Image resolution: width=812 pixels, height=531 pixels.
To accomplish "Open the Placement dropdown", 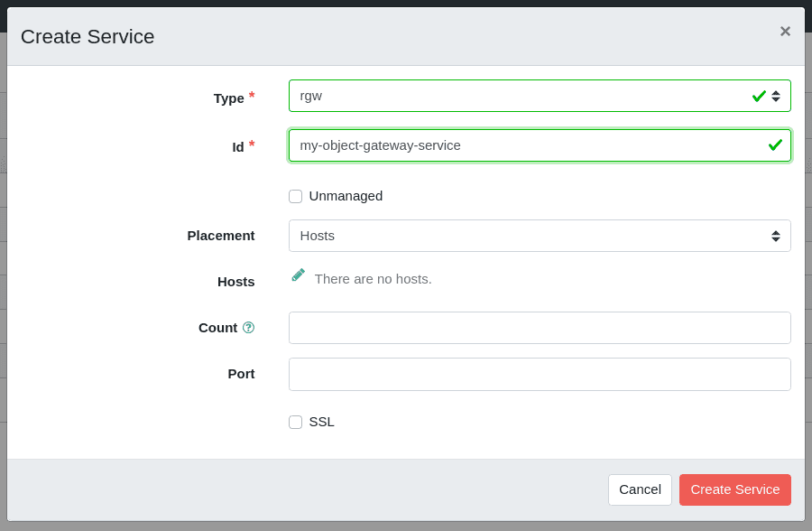I will pyautogui.click(x=540, y=236).
